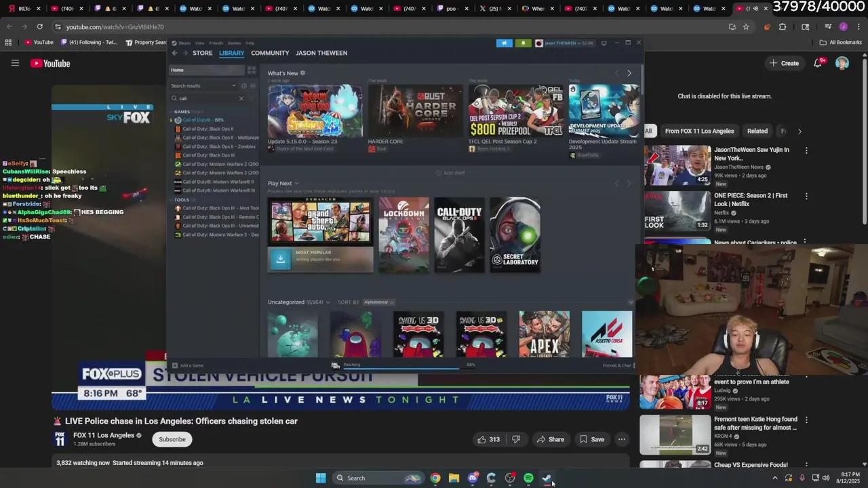Open Play Next shelf dropdown

pyautogui.click(x=296, y=183)
